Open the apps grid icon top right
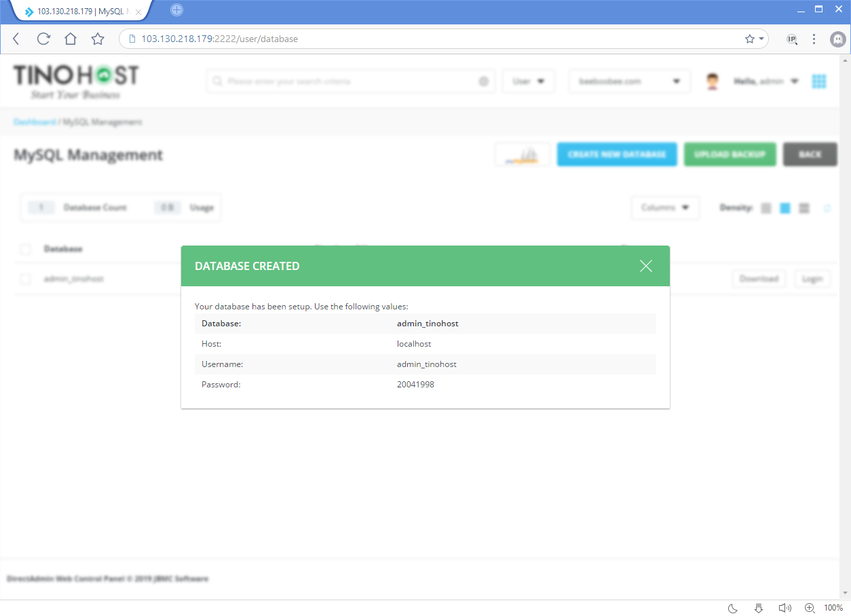Image resolution: width=851 pixels, height=616 pixels. [819, 81]
